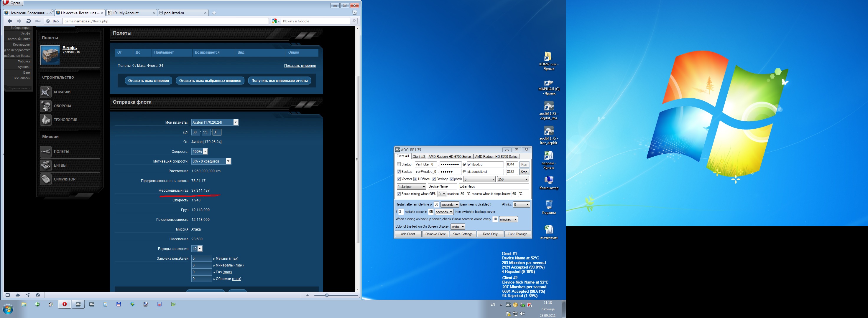The width and height of the screenshot is (868, 318).
Task: Open Компьютер desktop icon
Action: coord(549,183)
